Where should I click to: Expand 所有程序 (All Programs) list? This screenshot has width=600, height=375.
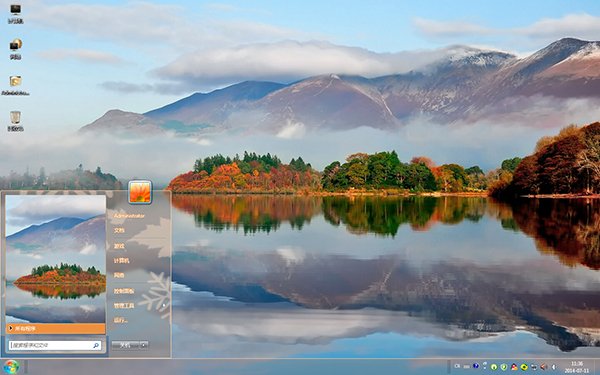pyautogui.click(x=56, y=329)
